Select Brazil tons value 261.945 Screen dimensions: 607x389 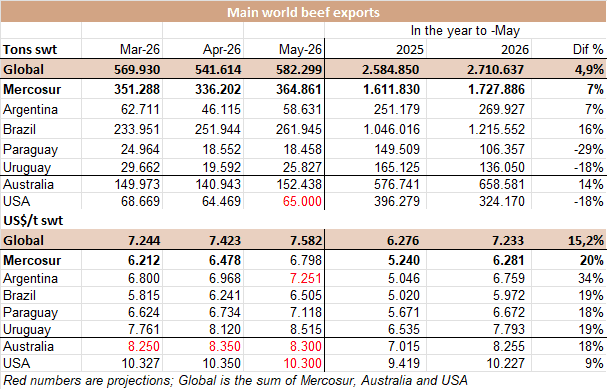pos(299,129)
